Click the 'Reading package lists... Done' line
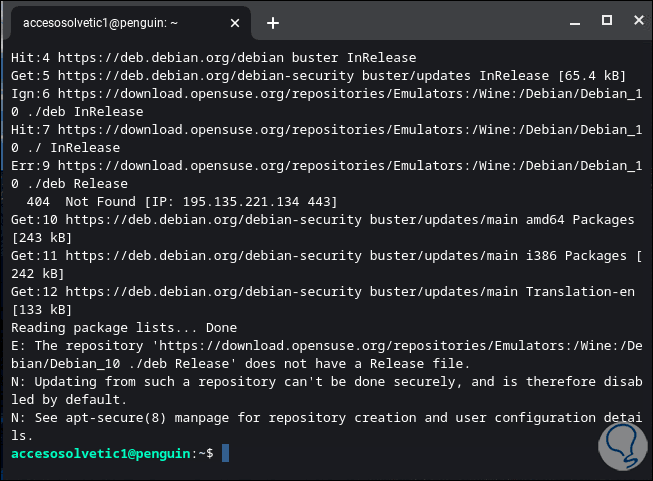 (124, 328)
